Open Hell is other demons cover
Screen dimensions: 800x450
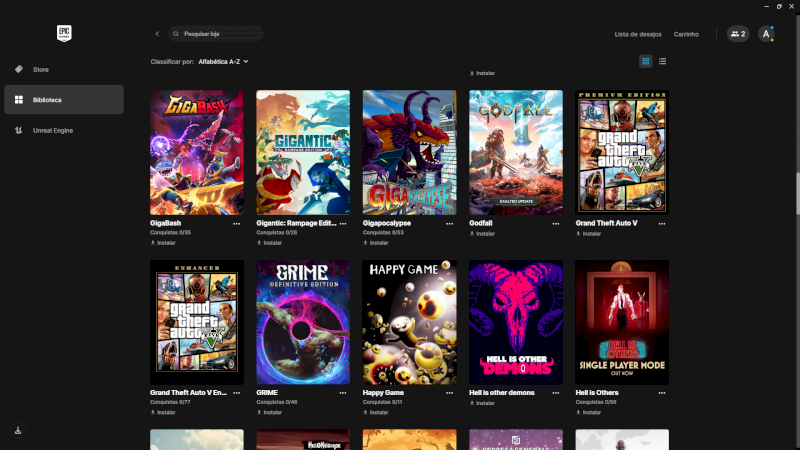[516, 322]
